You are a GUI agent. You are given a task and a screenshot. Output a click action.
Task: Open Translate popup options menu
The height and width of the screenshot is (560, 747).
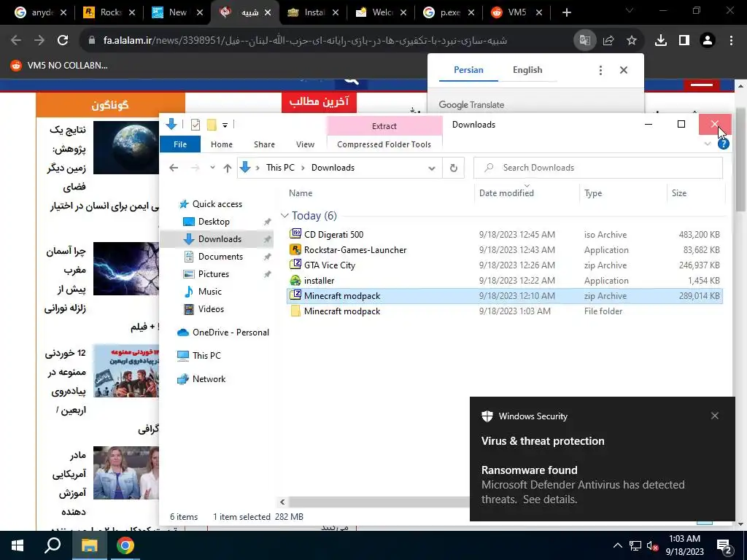[x=600, y=70]
